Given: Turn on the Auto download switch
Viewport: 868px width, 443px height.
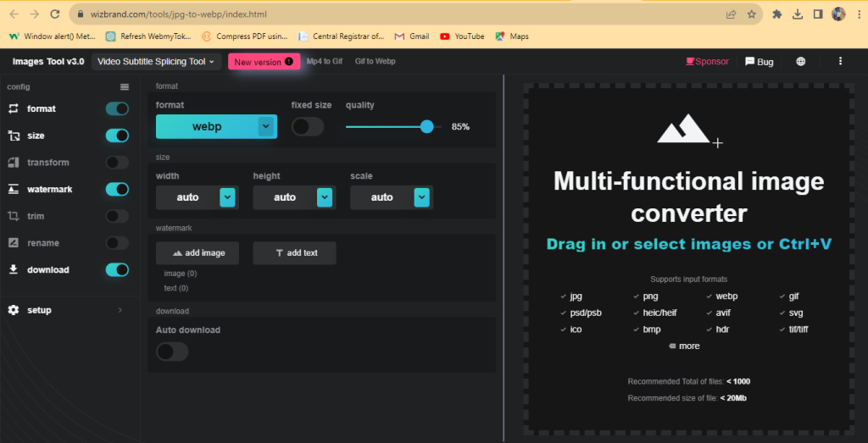Looking at the screenshot, I should 172,352.
